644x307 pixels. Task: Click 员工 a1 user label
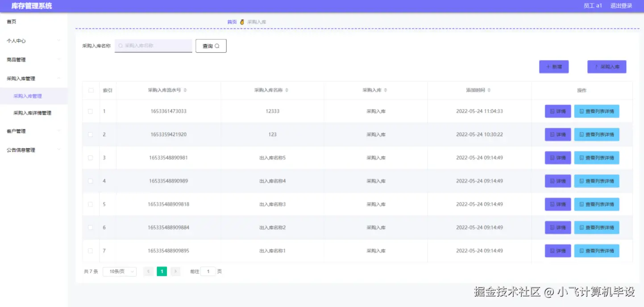tap(593, 6)
